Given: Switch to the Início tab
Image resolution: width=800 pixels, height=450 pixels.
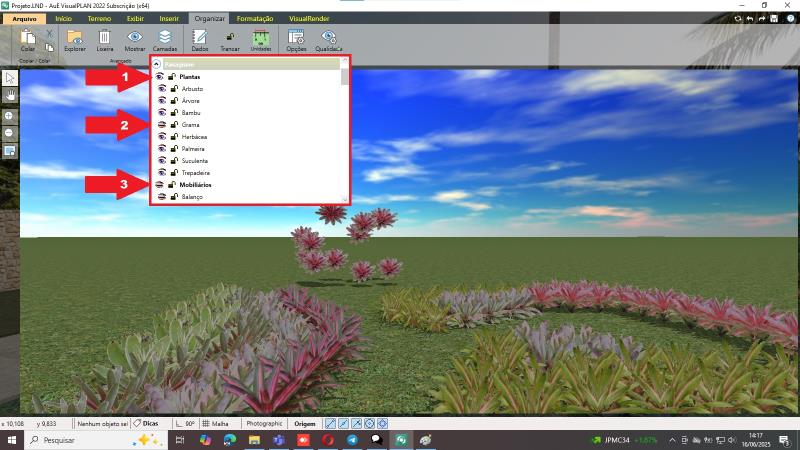Looking at the screenshot, I should pyautogui.click(x=64, y=19).
